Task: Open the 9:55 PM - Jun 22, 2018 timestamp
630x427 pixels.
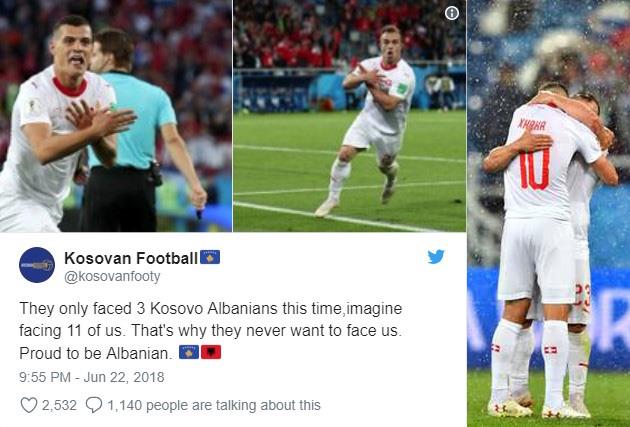Action: pos(92,377)
